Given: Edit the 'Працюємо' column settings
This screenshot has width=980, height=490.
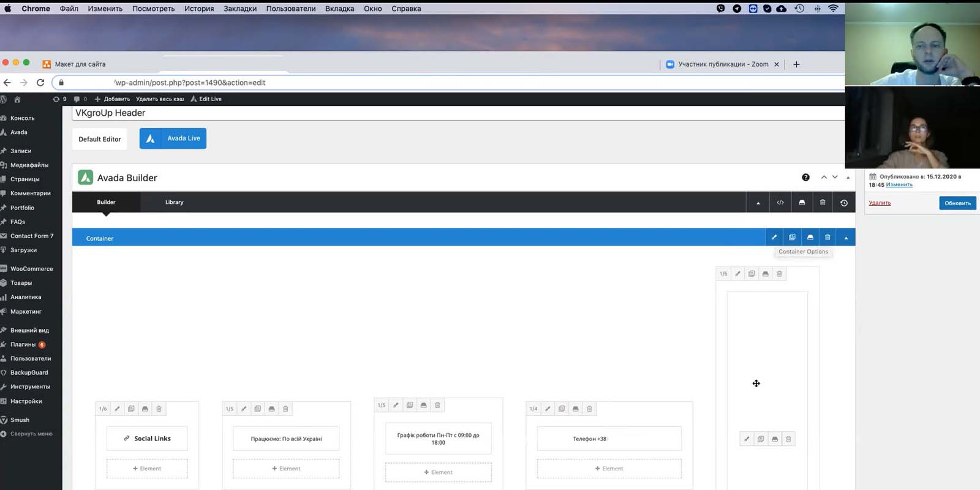Looking at the screenshot, I should click(244, 409).
